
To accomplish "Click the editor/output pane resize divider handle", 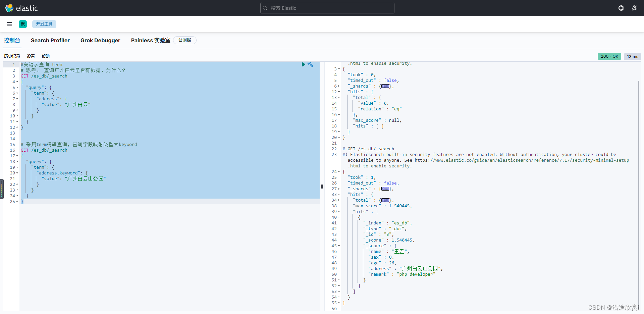I will 322,187.
